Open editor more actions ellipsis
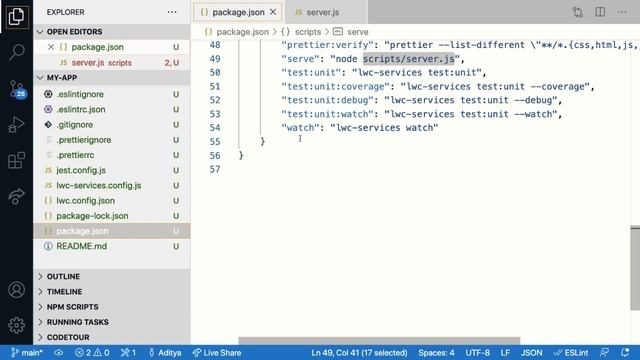This screenshot has height=360, width=640. 622,12
